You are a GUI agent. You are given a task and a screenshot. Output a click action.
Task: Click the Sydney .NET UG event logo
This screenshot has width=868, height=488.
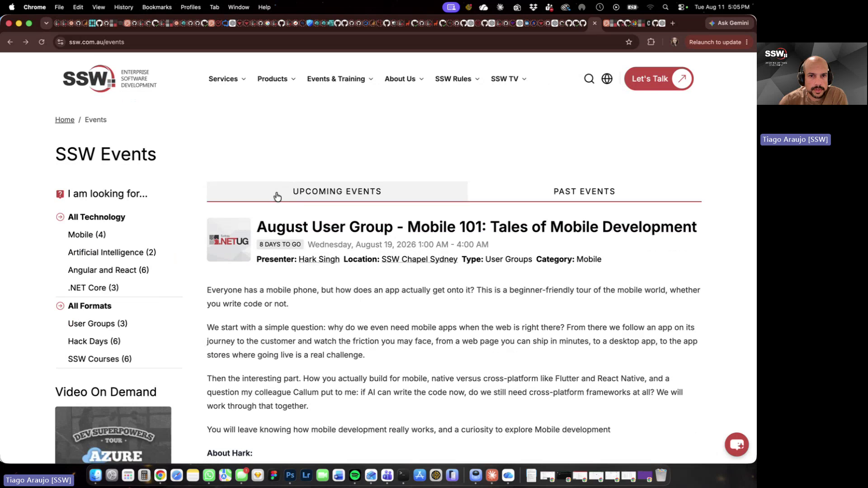pyautogui.click(x=229, y=240)
